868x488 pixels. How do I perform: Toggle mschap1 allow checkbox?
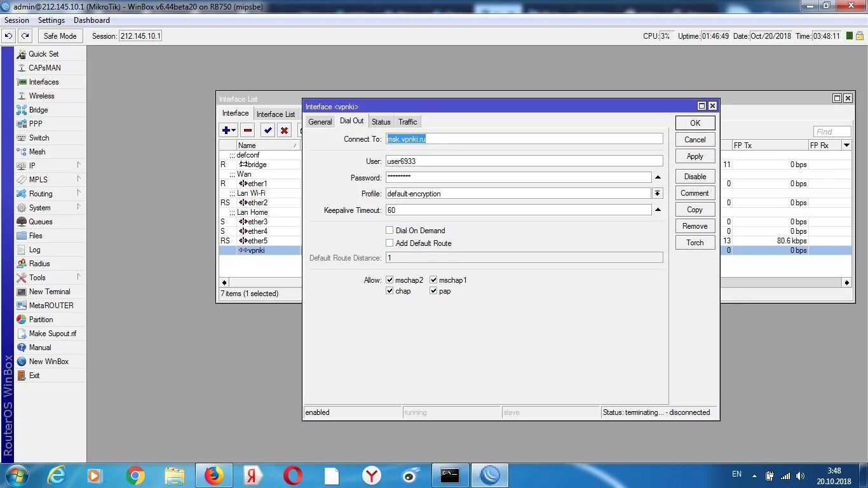click(x=433, y=280)
